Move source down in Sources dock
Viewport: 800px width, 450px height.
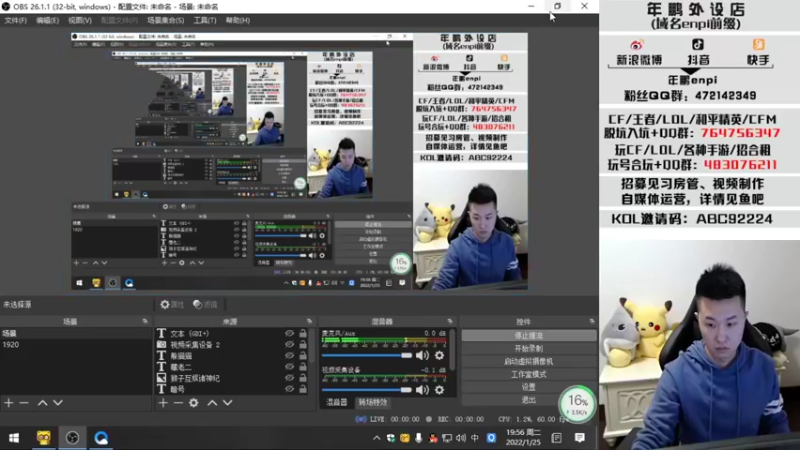228,403
